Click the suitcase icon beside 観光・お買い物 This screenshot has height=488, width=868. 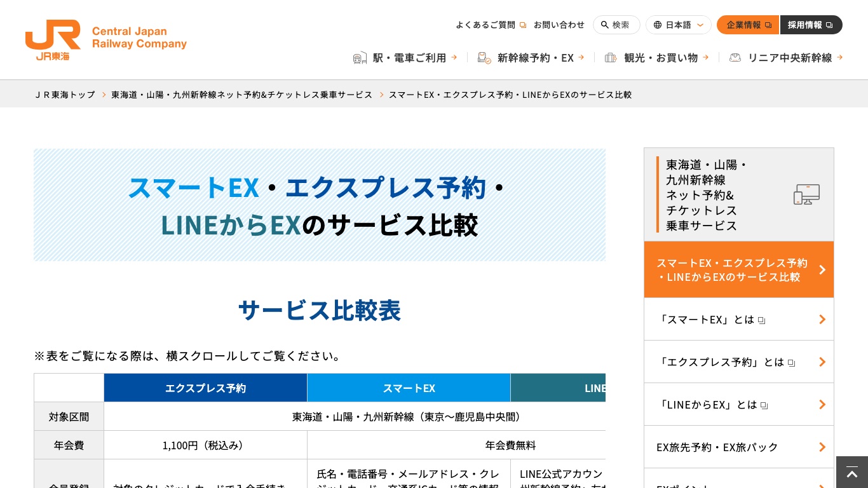(611, 58)
